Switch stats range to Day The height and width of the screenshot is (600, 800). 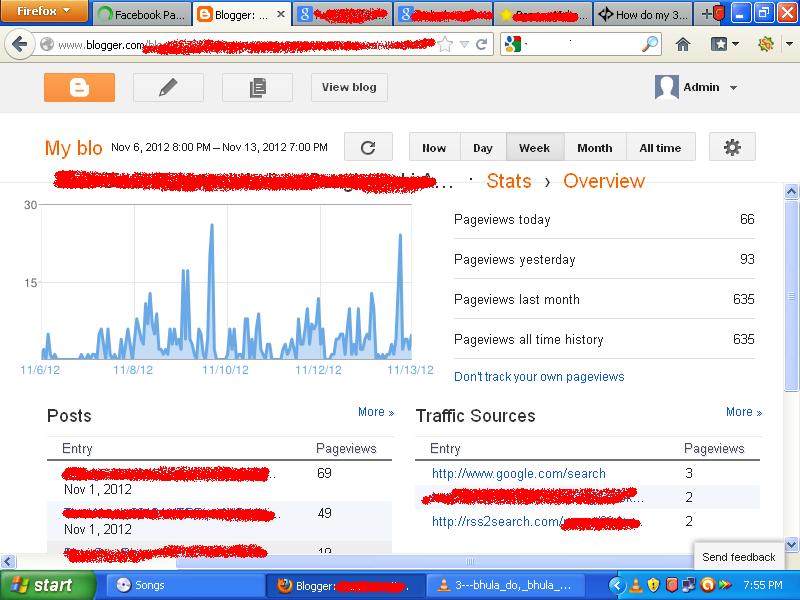[x=483, y=148]
